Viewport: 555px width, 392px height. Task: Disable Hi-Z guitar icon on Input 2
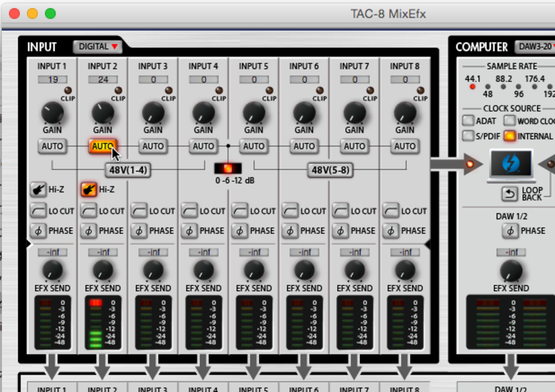pos(89,189)
